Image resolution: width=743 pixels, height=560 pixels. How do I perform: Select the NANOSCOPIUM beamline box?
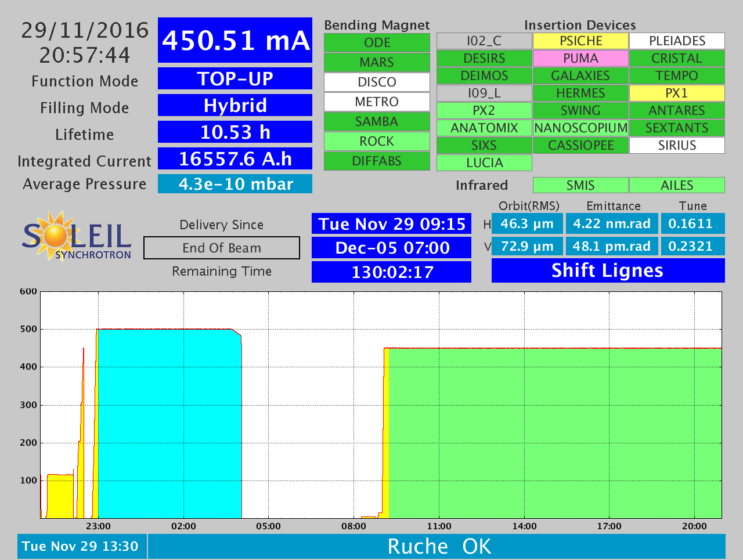click(580, 128)
